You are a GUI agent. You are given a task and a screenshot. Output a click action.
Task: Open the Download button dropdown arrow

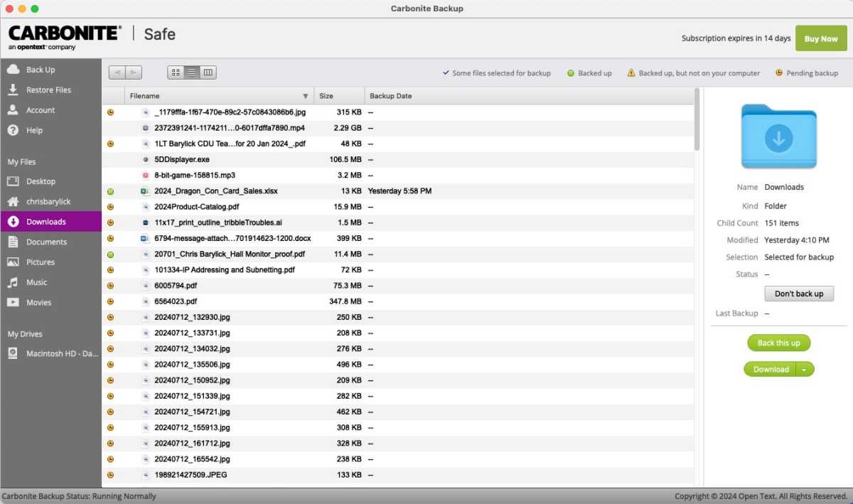tap(805, 370)
